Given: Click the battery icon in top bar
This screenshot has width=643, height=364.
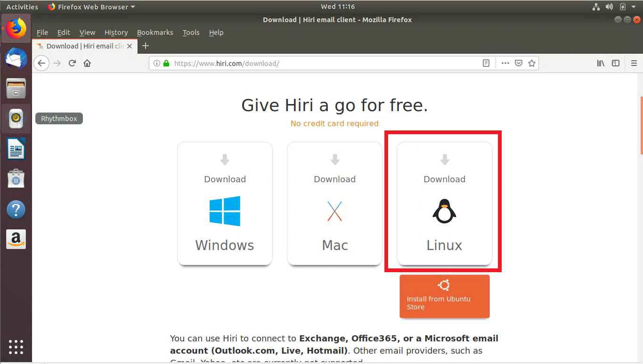Looking at the screenshot, I should (622, 7).
